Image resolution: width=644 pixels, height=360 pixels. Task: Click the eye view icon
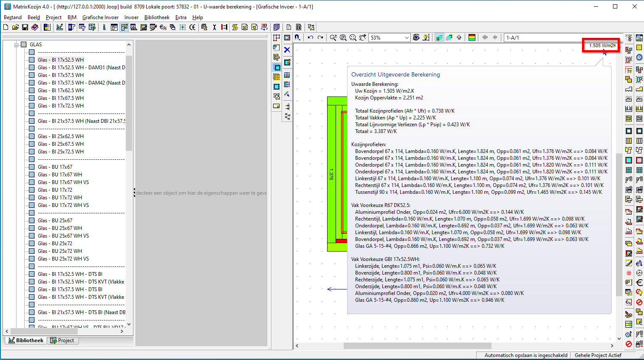pos(416,37)
